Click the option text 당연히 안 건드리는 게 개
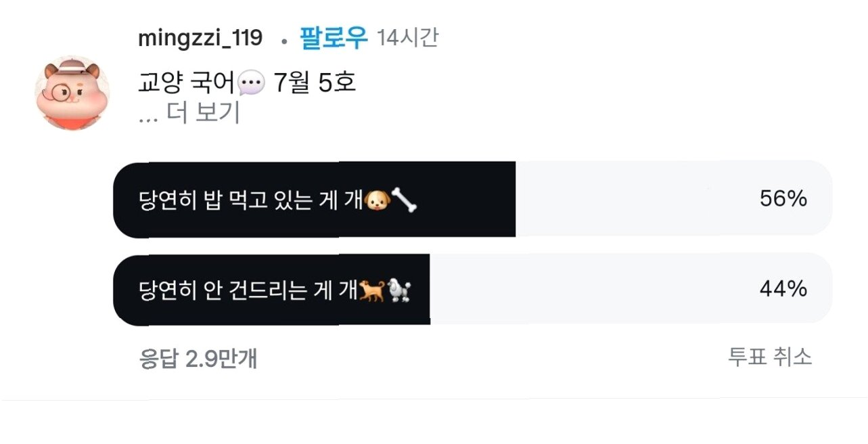The height and width of the screenshot is (444, 868). tap(249, 291)
